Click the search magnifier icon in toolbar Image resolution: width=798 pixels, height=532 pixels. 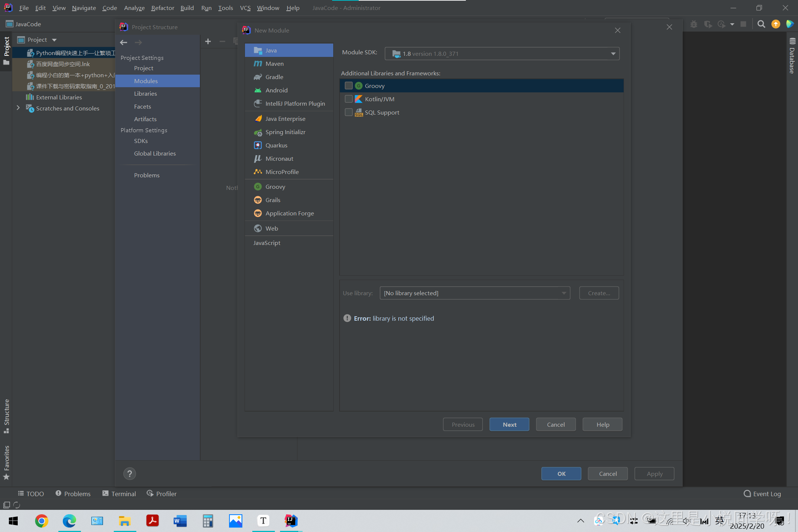click(x=761, y=24)
